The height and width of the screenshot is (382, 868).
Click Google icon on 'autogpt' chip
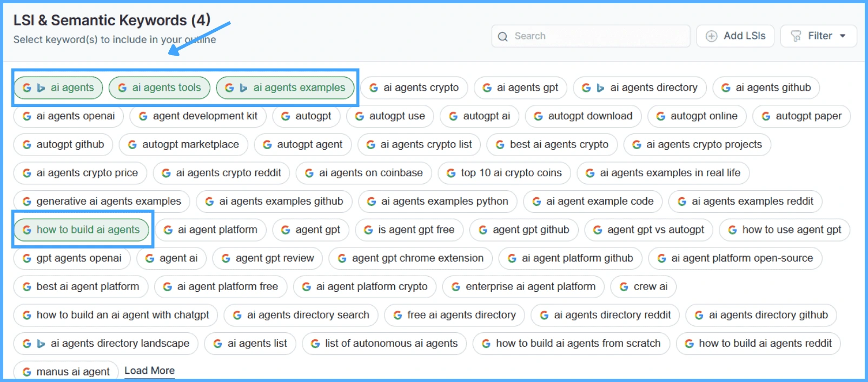coord(286,116)
